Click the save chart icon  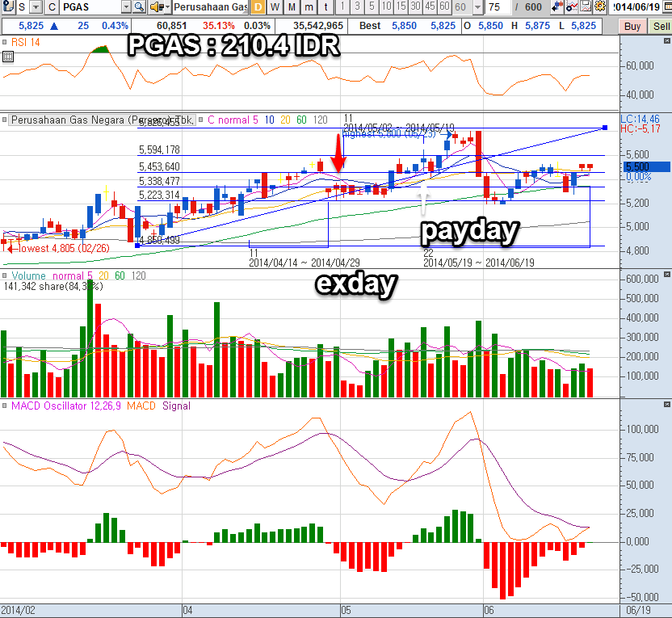[x=586, y=6]
